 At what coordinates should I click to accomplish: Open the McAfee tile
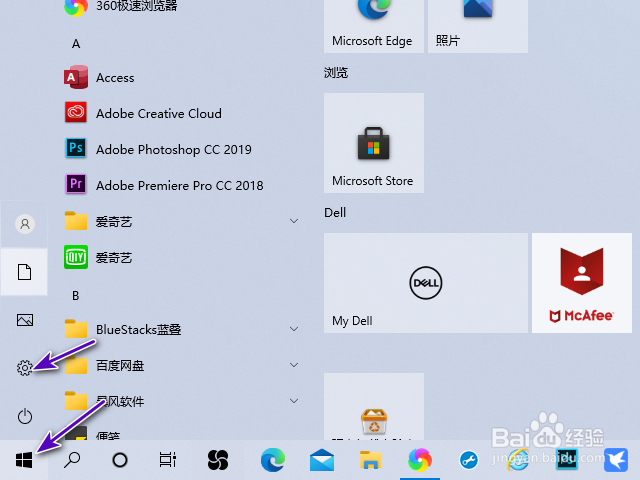582,283
